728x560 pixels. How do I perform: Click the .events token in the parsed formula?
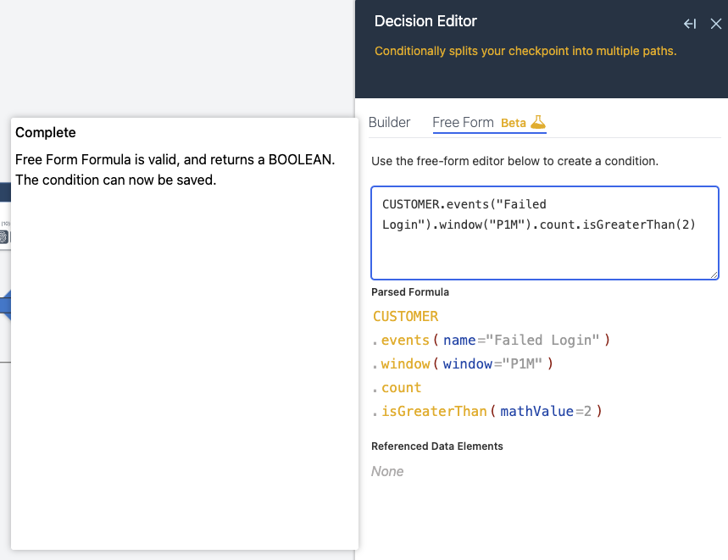pos(401,340)
